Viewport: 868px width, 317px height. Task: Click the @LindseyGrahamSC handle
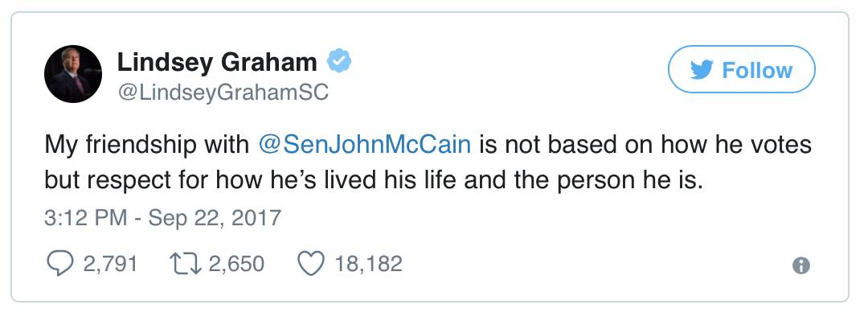coord(223,93)
